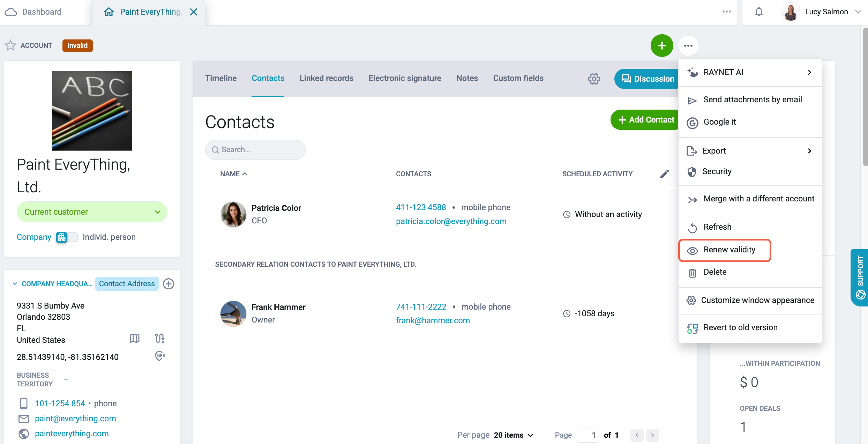Choose Send attachments by email
The image size is (868, 444).
(750, 100)
